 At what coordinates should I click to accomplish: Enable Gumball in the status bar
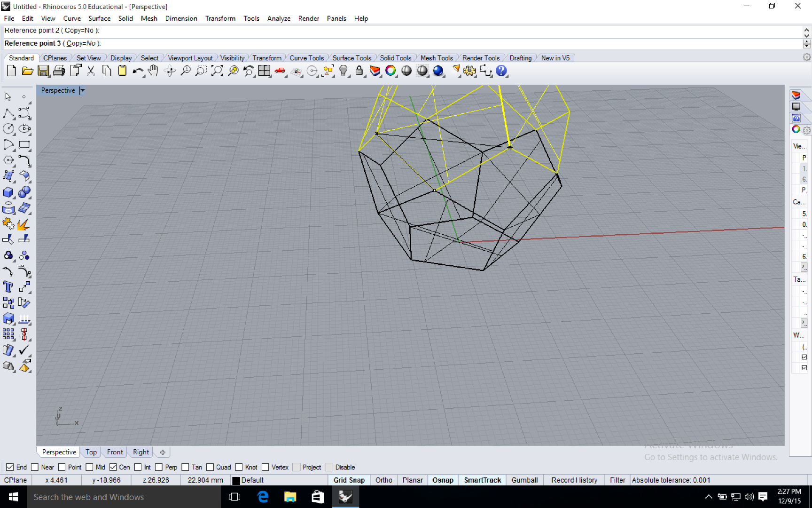(x=524, y=480)
